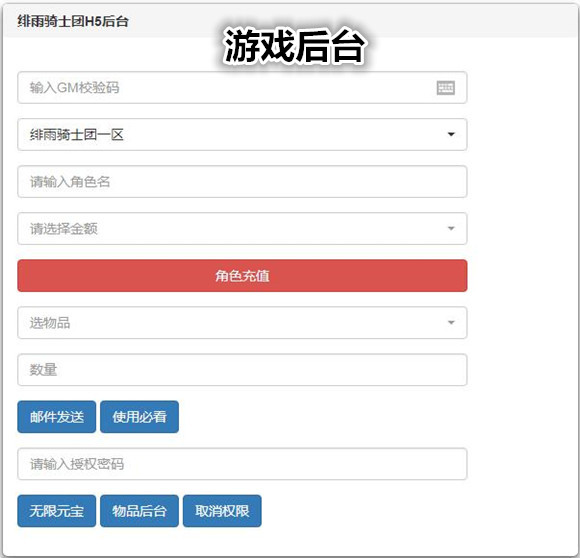Click the red 角色充值 button
580x558 pixels.
click(242, 275)
